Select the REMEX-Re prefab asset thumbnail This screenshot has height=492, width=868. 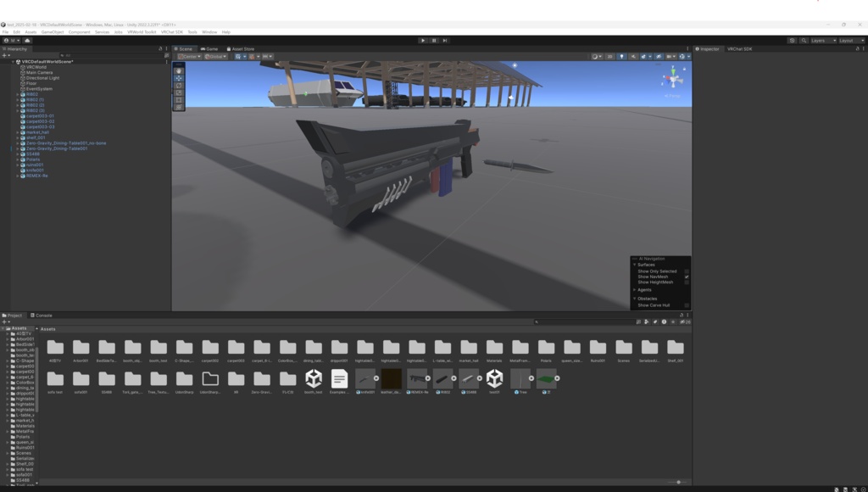tap(417, 378)
